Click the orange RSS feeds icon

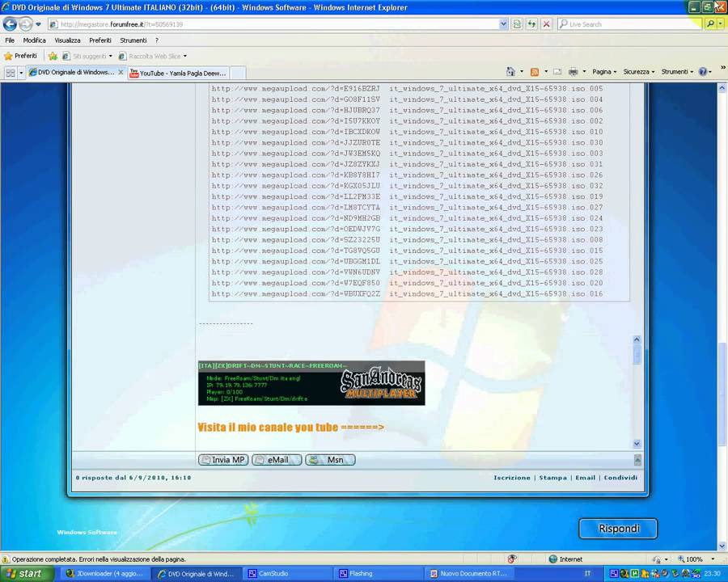pos(535,72)
